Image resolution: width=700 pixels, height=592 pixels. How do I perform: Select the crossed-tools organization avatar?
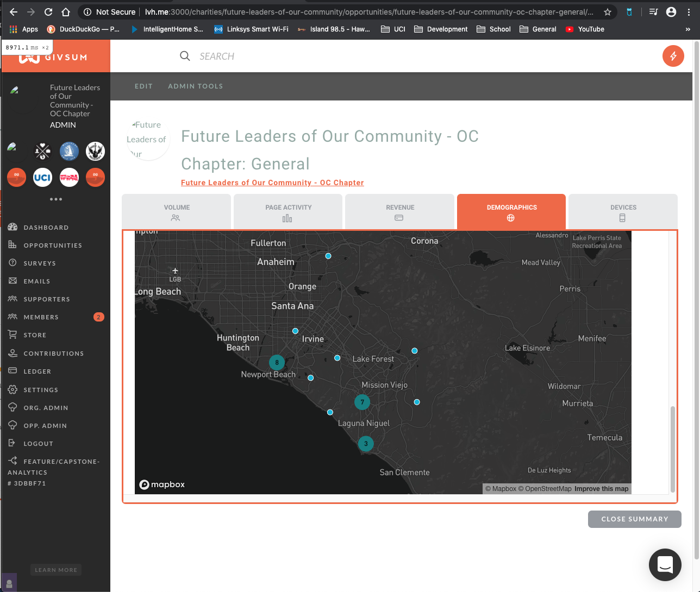[42, 151]
